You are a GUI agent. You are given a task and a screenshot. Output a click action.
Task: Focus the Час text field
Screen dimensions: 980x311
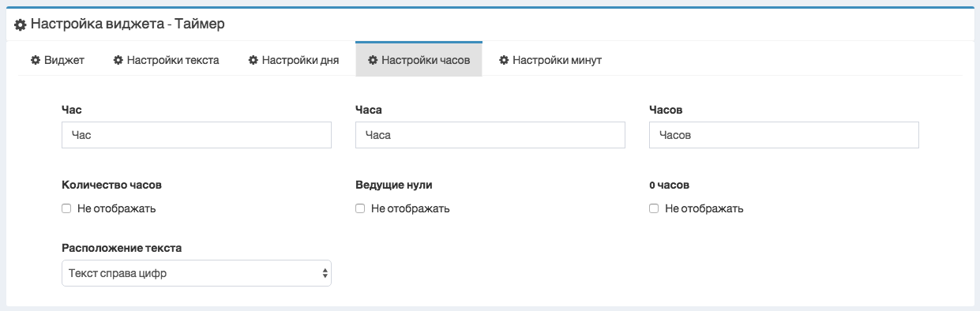(197, 135)
